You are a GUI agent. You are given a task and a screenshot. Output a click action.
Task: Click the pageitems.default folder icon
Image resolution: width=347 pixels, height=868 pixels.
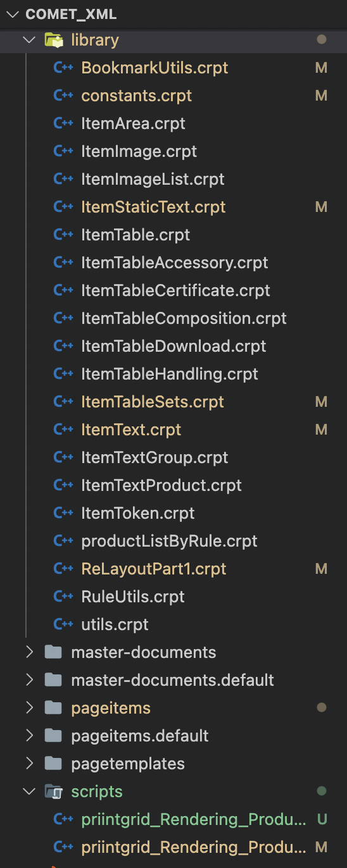[x=54, y=736]
